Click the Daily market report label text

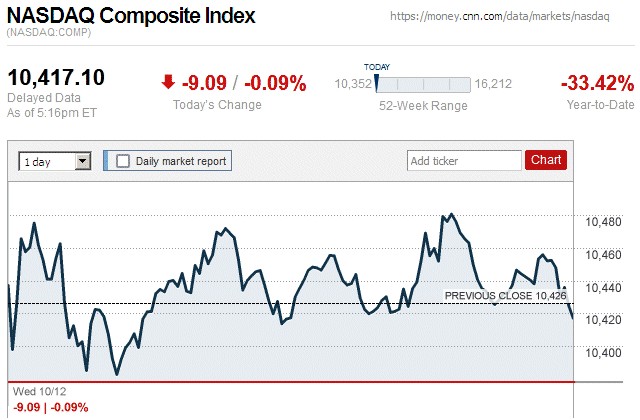click(181, 160)
